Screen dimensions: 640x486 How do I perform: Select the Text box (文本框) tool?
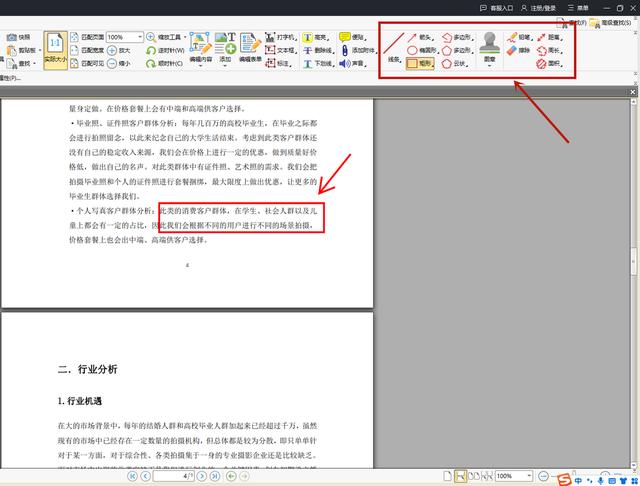click(x=280, y=50)
